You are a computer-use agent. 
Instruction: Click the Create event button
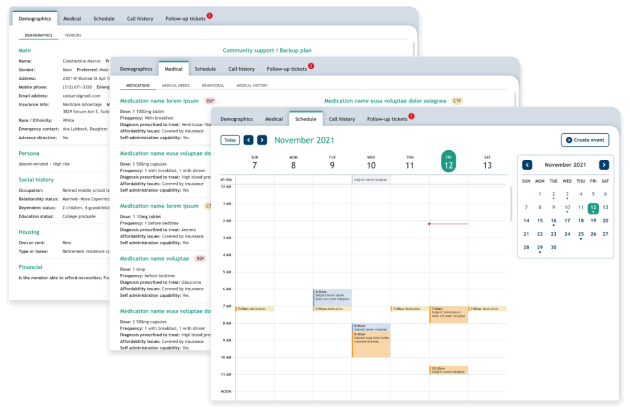coord(585,140)
